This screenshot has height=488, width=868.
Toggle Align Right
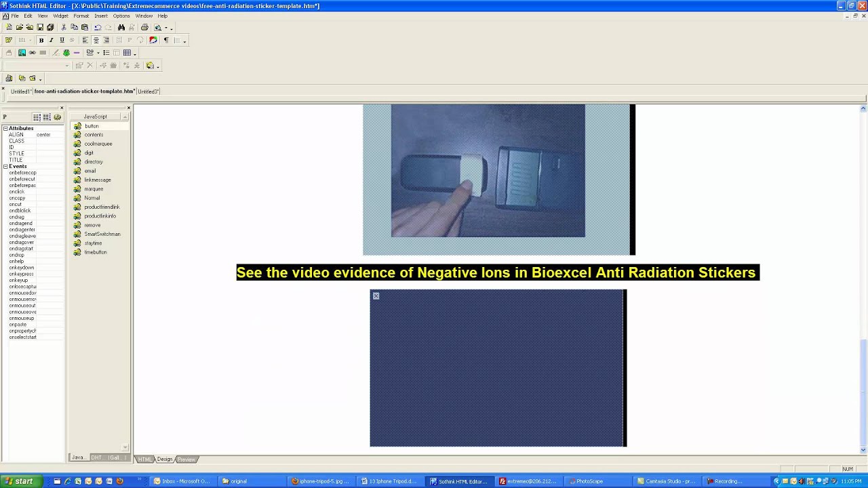pos(106,40)
